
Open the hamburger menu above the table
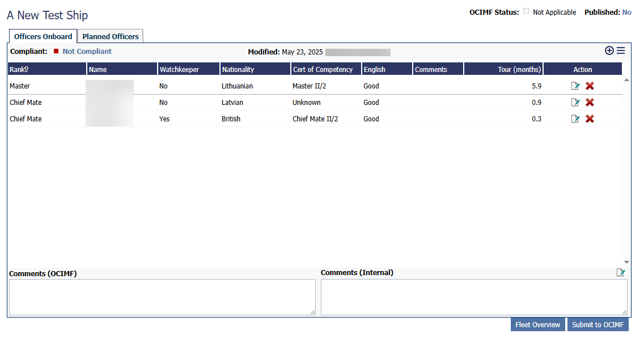(621, 50)
